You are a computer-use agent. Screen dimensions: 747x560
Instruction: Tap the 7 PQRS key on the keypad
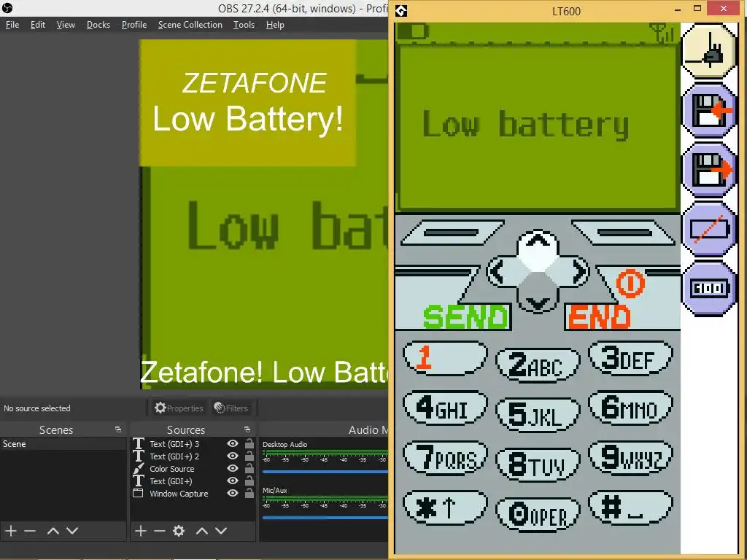[x=445, y=458]
